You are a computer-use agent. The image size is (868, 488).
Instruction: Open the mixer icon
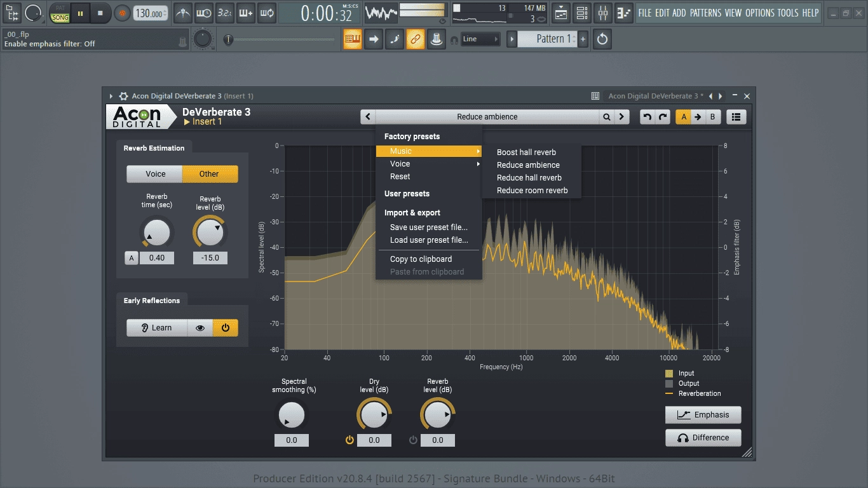(x=603, y=12)
